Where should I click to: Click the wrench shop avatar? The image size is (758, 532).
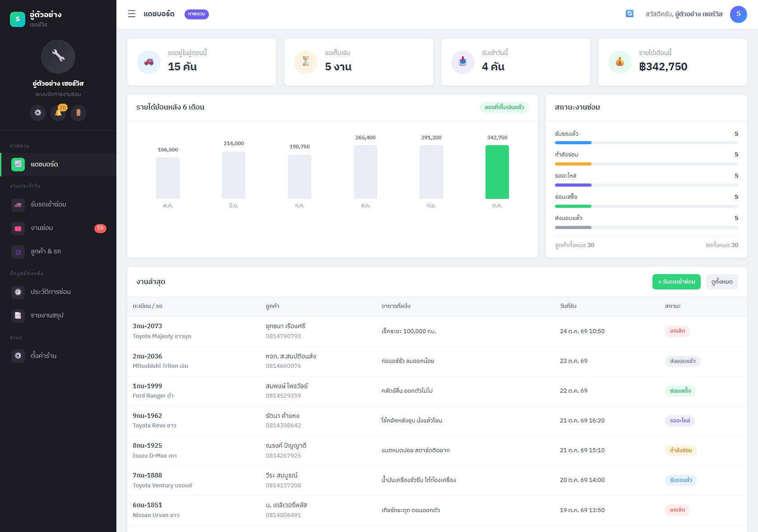tap(58, 57)
